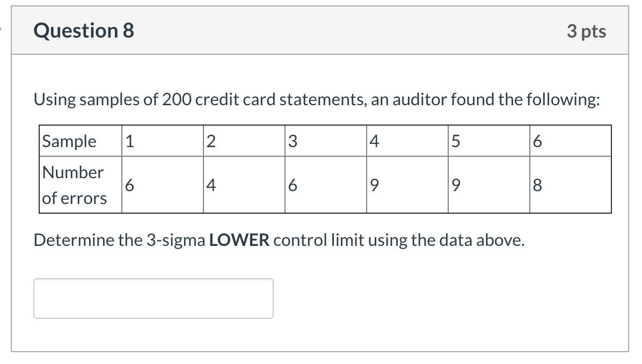
Task: Click the error value 6 under sample 3
Action: (293, 184)
